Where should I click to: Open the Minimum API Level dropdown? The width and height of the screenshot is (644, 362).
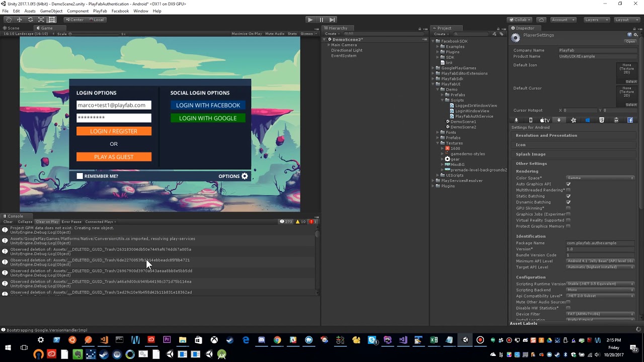[x=600, y=261]
